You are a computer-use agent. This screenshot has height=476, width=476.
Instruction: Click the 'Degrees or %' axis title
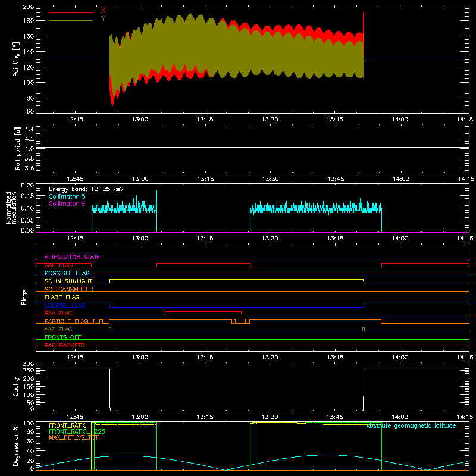point(16,446)
